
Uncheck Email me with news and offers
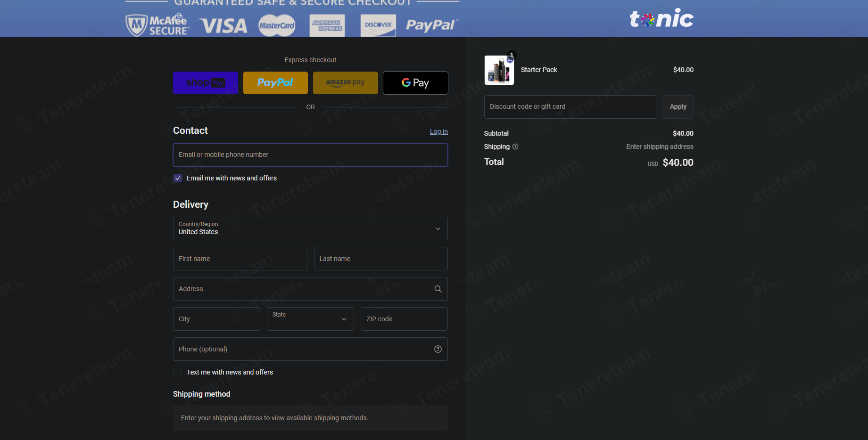pos(178,178)
